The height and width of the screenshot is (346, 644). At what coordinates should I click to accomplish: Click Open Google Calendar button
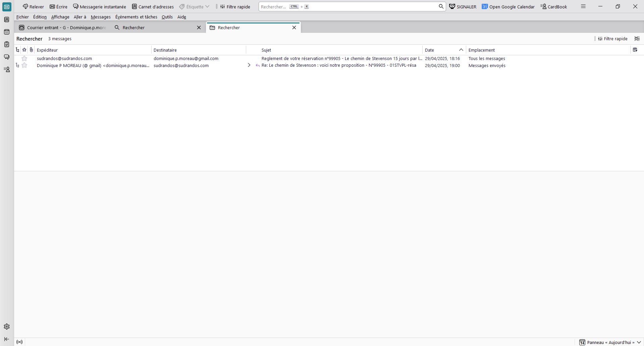(x=508, y=7)
